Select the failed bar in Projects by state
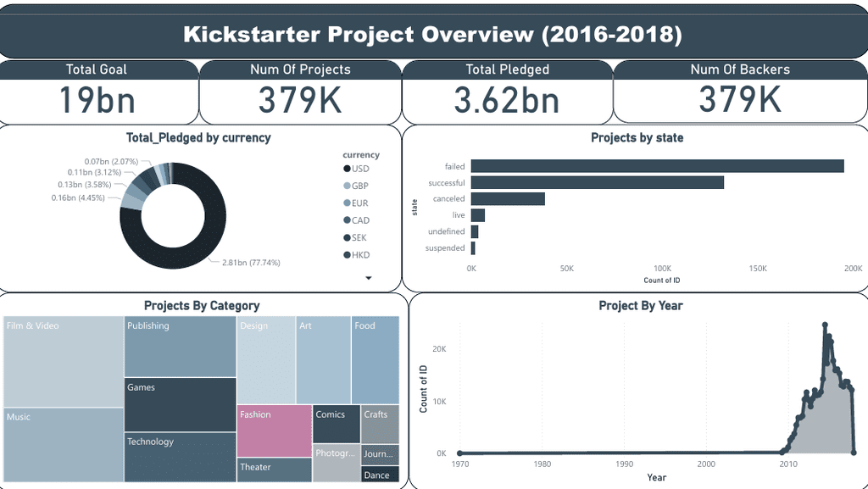 pyautogui.click(x=658, y=166)
